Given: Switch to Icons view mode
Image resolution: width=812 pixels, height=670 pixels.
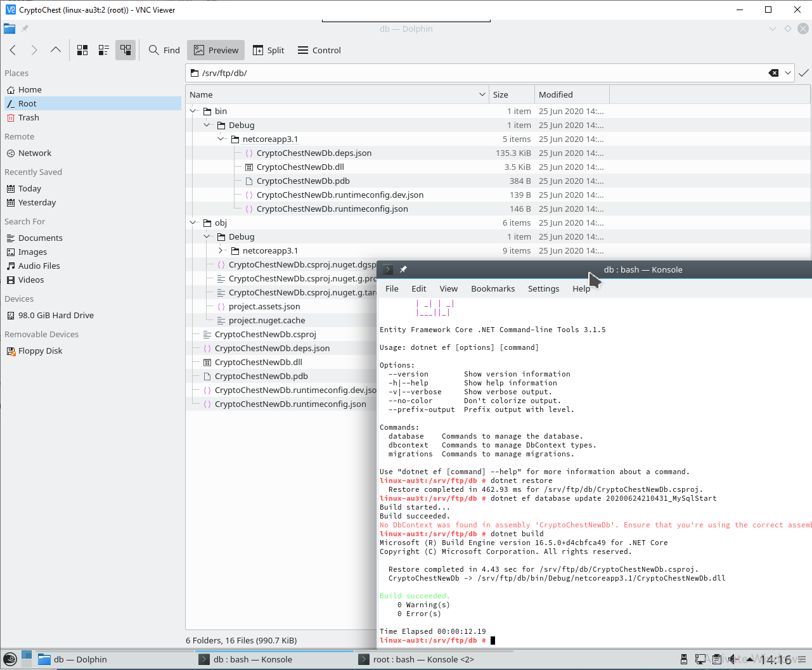Looking at the screenshot, I should (82, 50).
